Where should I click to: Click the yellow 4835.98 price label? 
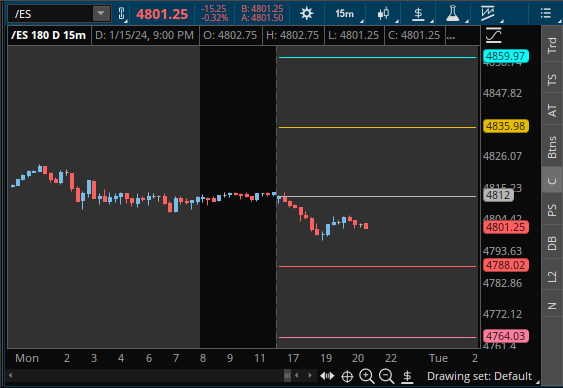pos(506,126)
